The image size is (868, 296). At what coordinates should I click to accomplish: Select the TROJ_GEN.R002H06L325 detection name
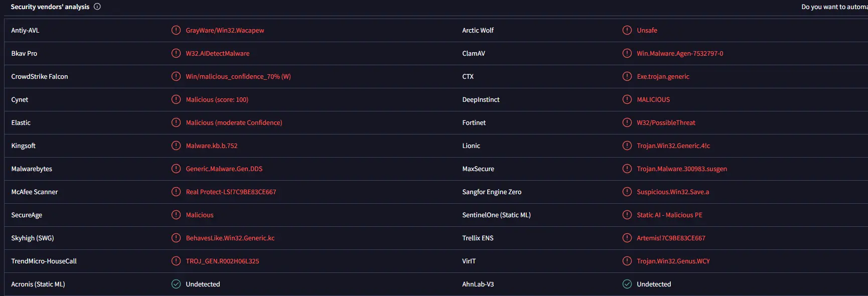[222, 261]
